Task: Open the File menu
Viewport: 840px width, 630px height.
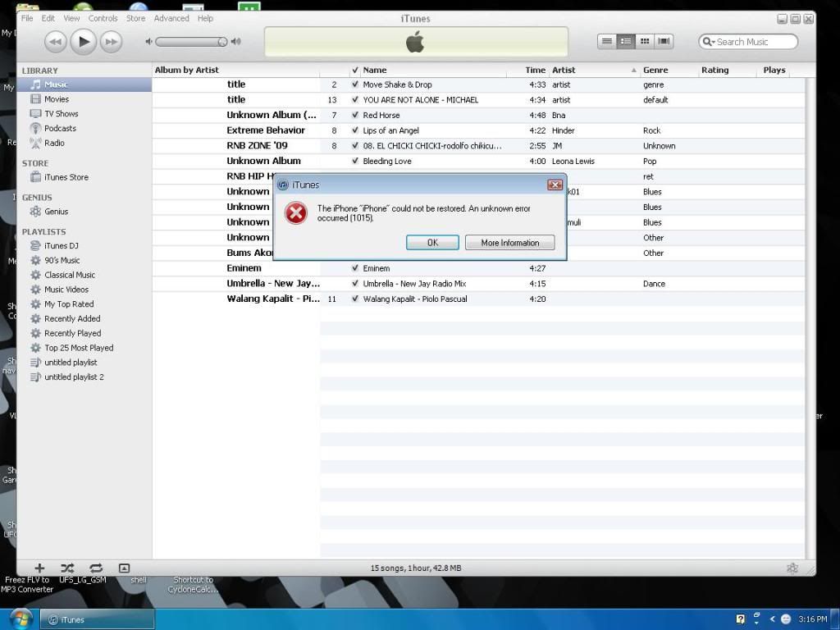Action: click(27, 18)
